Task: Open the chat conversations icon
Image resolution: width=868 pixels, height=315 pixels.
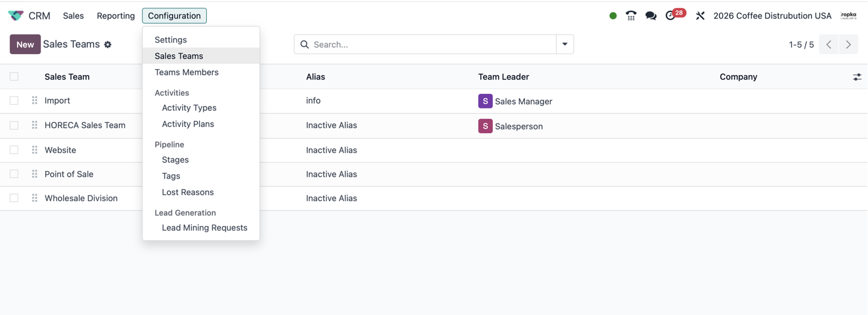Action: coord(651,16)
